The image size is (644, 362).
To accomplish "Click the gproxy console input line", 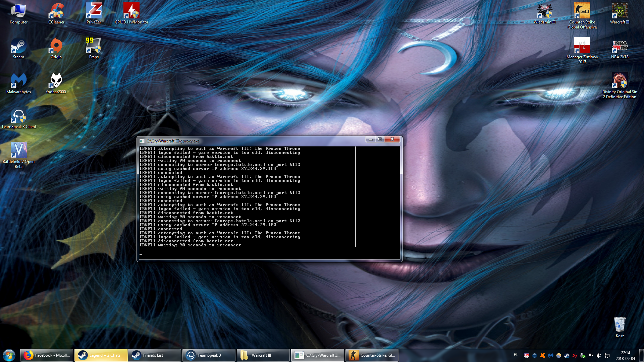I will click(x=269, y=254).
